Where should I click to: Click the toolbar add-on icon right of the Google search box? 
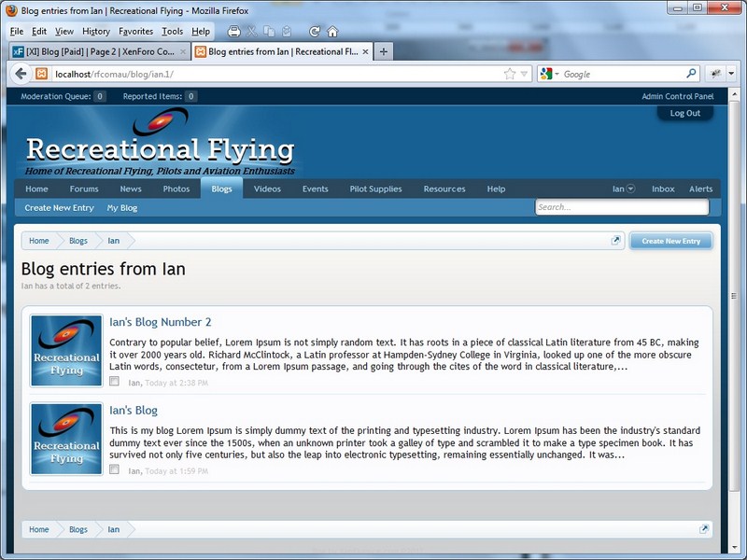[715, 74]
